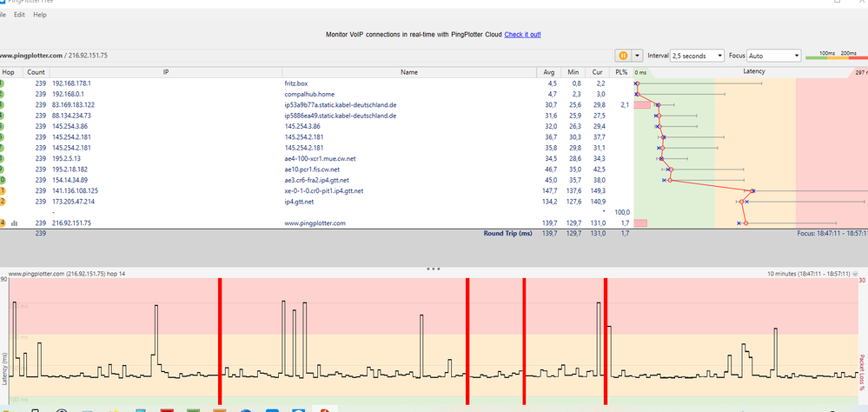The width and height of the screenshot is (868, 412).
Task: Select ip53a9b77a.static.kabel-deutschland.de name
Action: tap(341, 104)
